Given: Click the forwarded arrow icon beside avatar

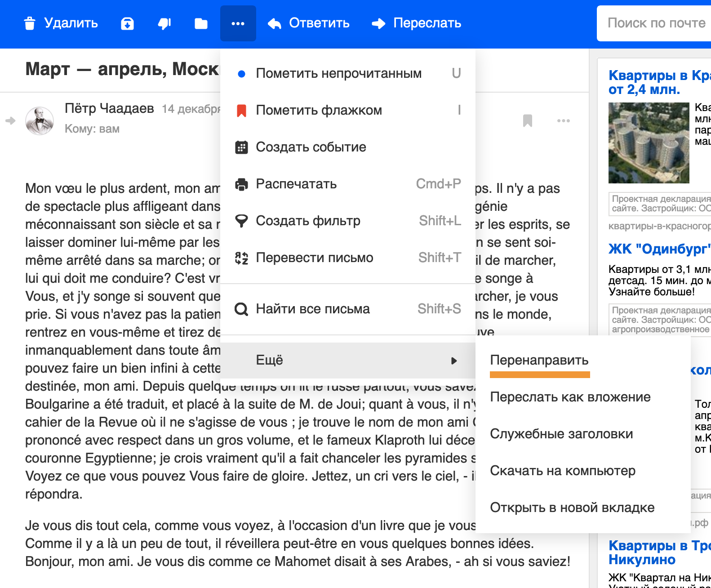Looking at the screenshot, I should pyautogui.click(x=10, y=120).
